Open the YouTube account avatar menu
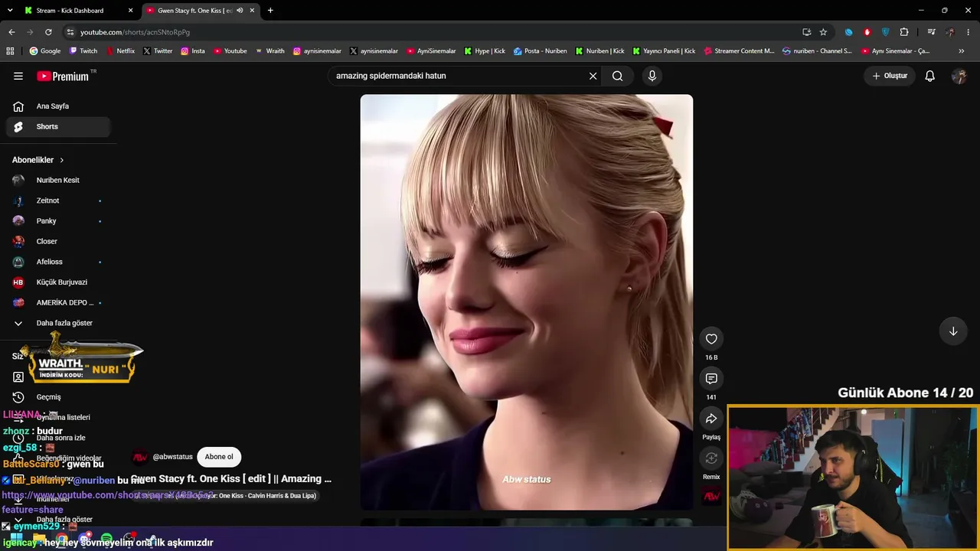The width and height of the screenshot is (980, 551). (x=959, y=76)
